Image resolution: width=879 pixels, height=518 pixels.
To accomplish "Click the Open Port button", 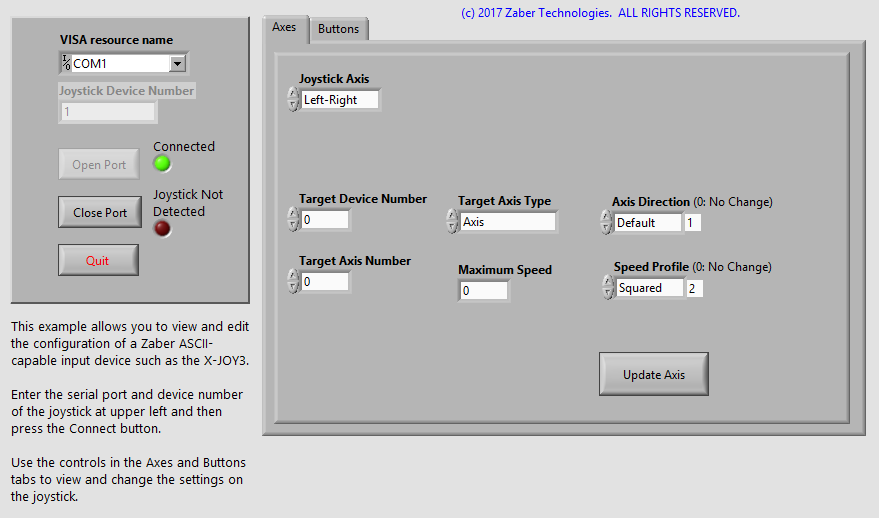I will (99, 164).
